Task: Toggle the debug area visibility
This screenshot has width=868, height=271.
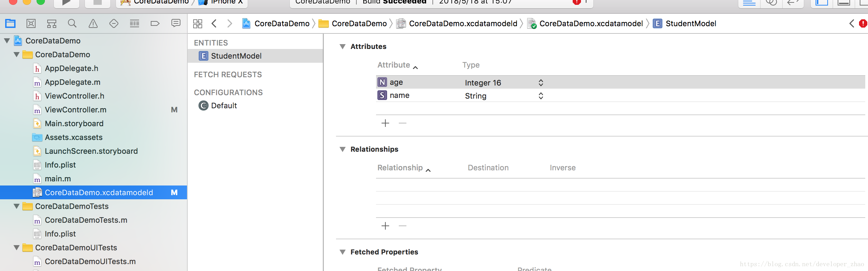Action: point(844,3)
